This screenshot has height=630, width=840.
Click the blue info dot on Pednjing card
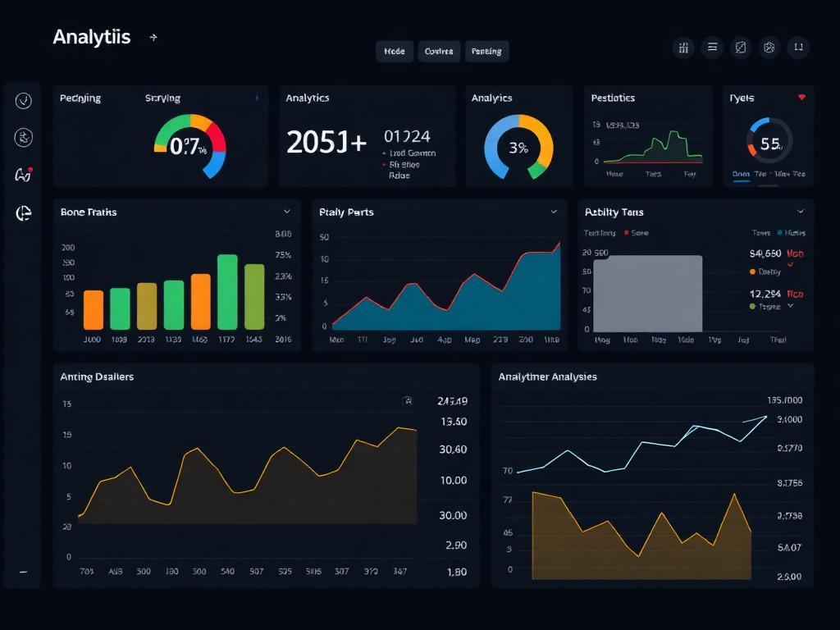(257, 98)
